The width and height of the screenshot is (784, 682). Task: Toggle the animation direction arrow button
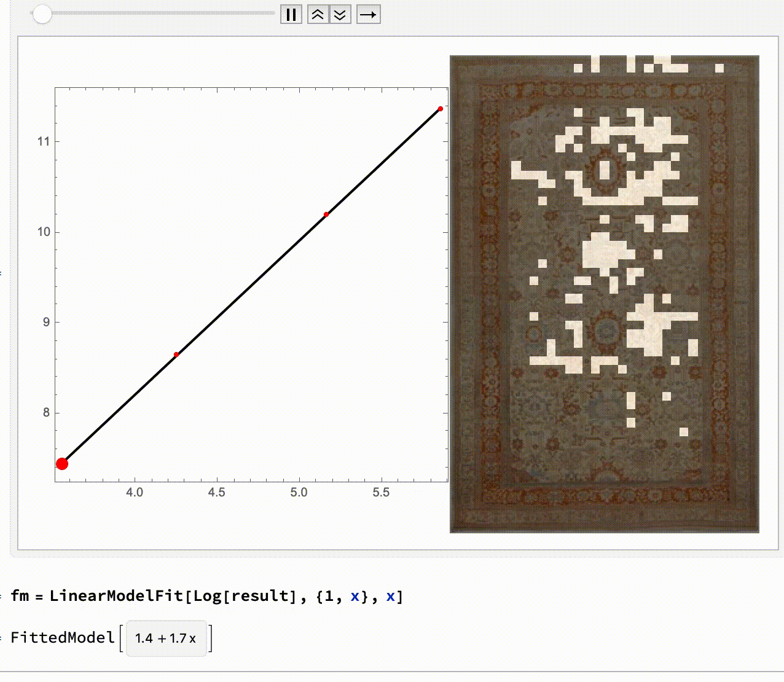click(369, 14)
